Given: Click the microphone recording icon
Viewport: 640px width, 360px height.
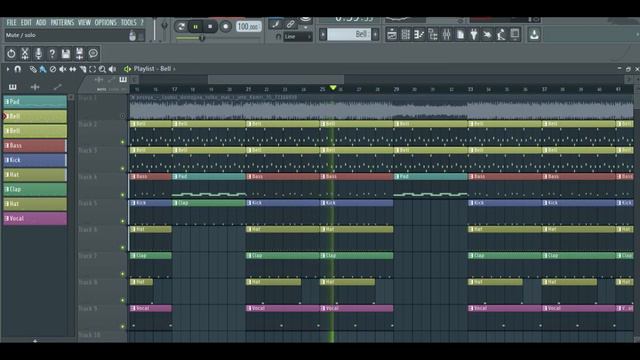Looking at the screenshot, I should pos(38,53).
